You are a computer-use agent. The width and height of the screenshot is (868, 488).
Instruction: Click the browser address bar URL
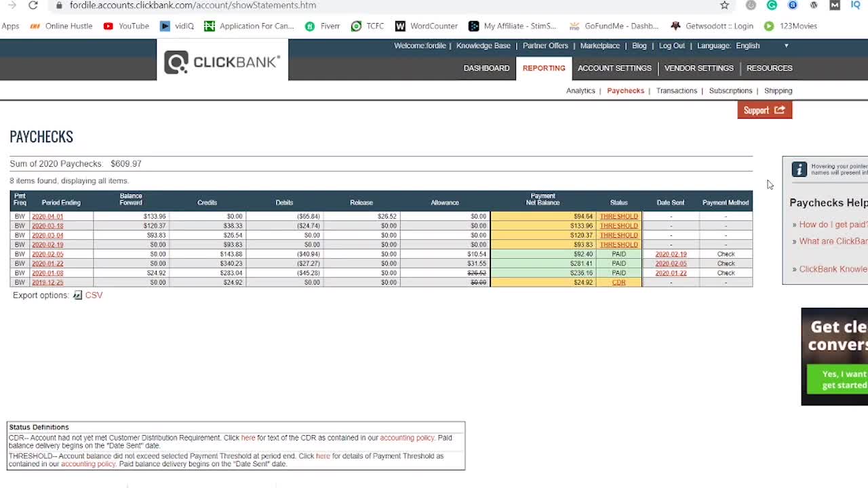(x=193, y=5)
